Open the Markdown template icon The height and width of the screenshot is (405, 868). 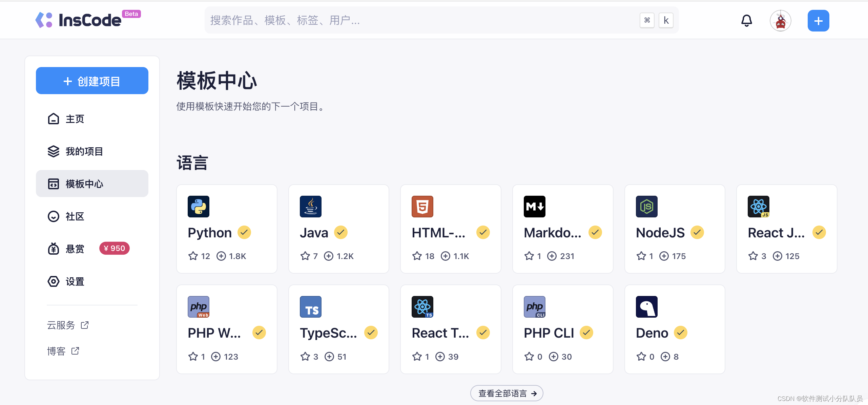pos(534,207)
